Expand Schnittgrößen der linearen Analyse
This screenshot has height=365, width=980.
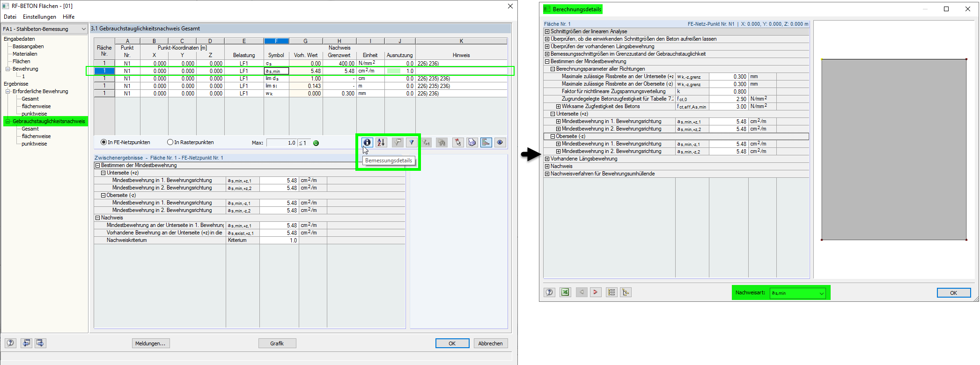[547, 31]
